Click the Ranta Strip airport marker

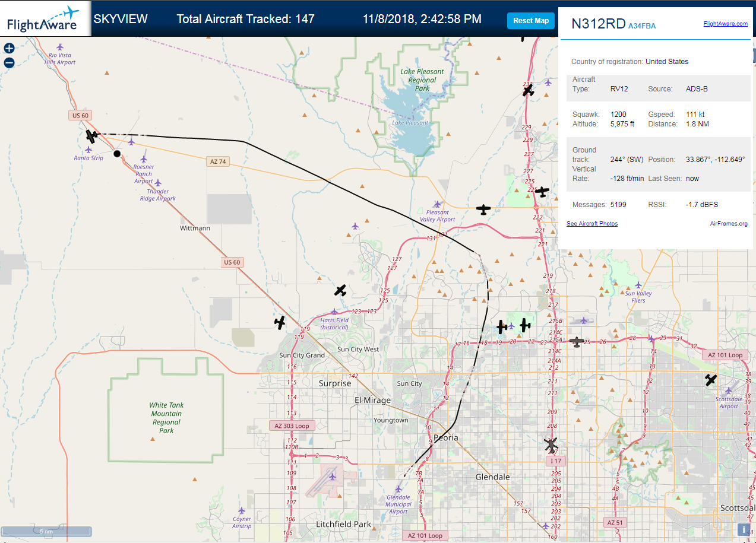pyautogui.click(x=88, y=150)
